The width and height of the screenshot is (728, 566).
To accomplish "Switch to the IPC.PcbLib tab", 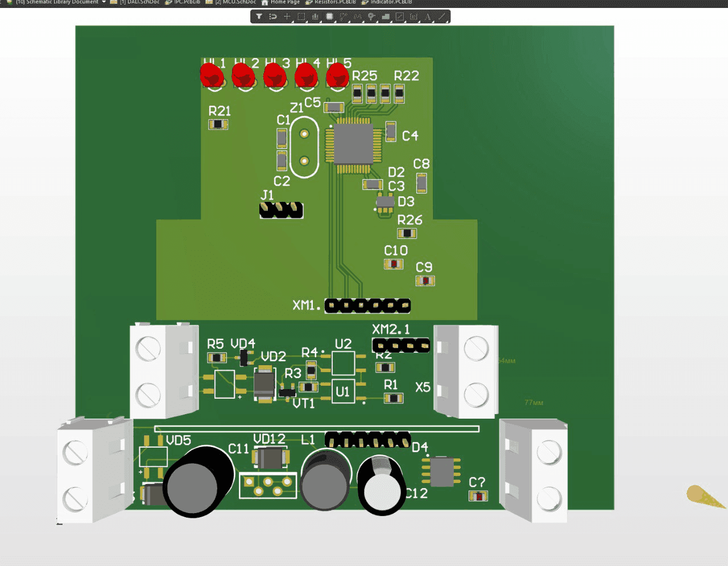I will 183,2.
